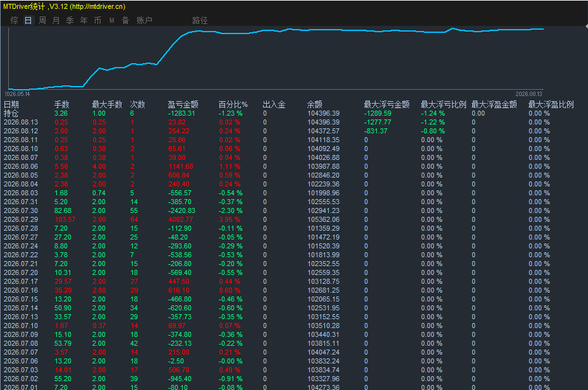Viewport: 588px width, 390px height.
Task: Click the 日期 column header
Action: tap(11, 104)
